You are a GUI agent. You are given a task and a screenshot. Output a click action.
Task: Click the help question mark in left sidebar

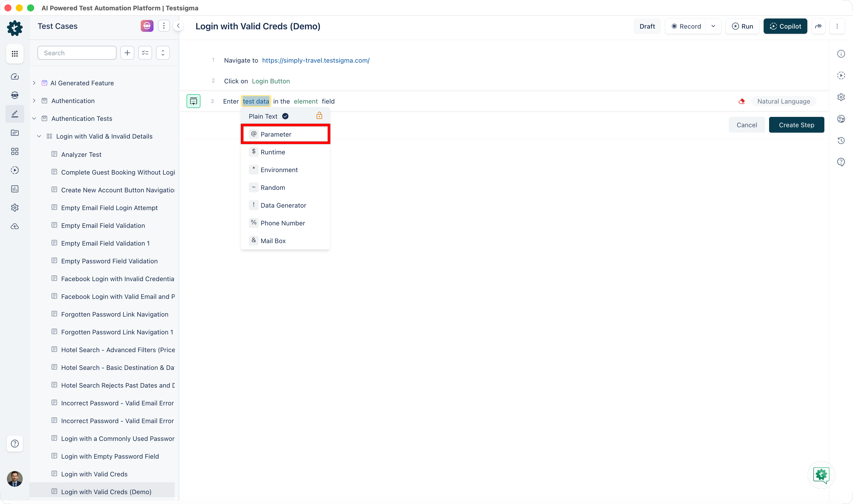point(15,444)
